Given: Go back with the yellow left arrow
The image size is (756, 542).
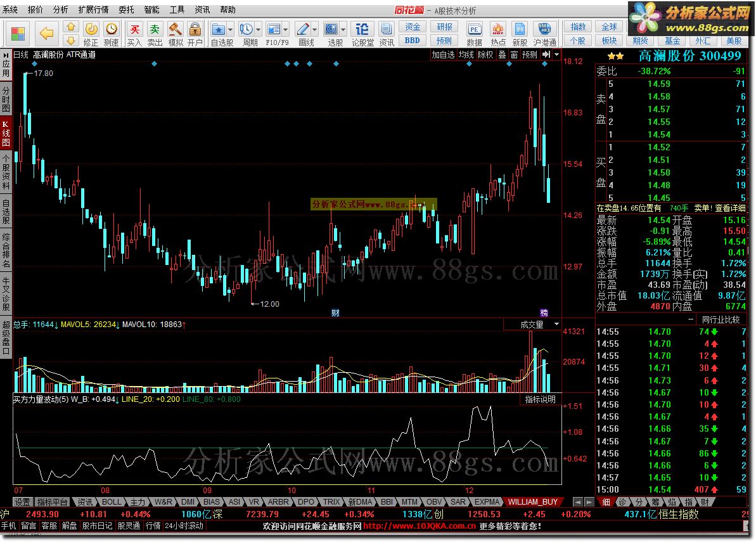Looking at the screenshot, I should click(x=46, y=33).
